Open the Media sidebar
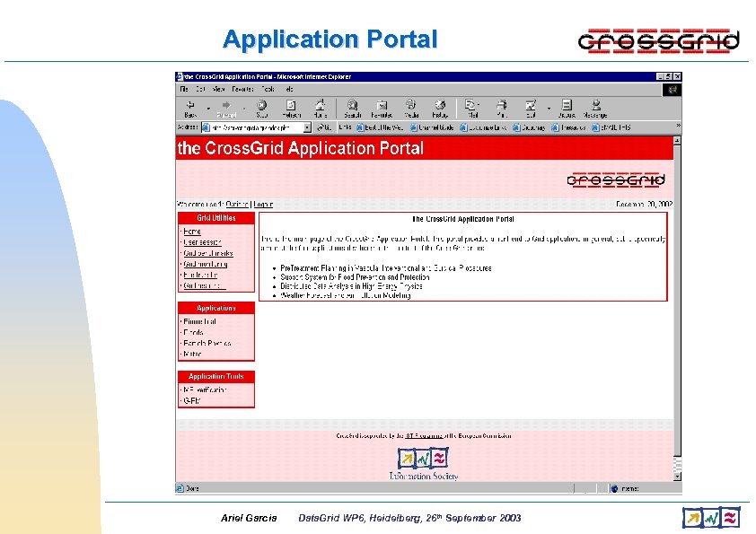 (x=411, y=106)
